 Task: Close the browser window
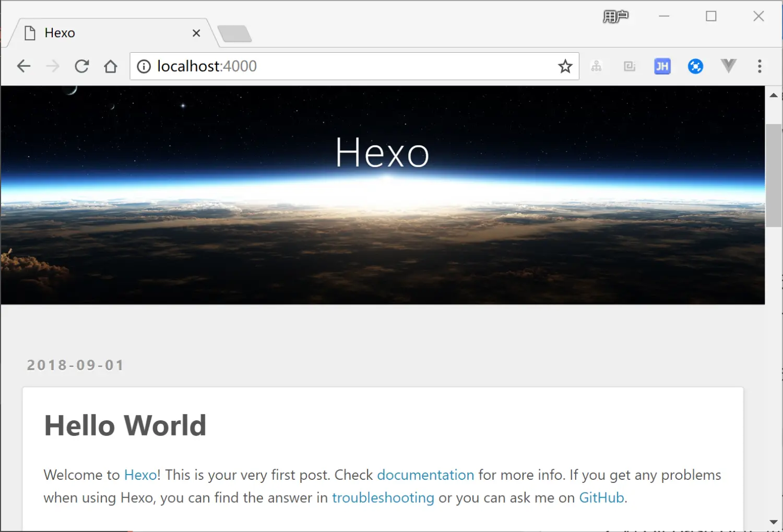758,16
